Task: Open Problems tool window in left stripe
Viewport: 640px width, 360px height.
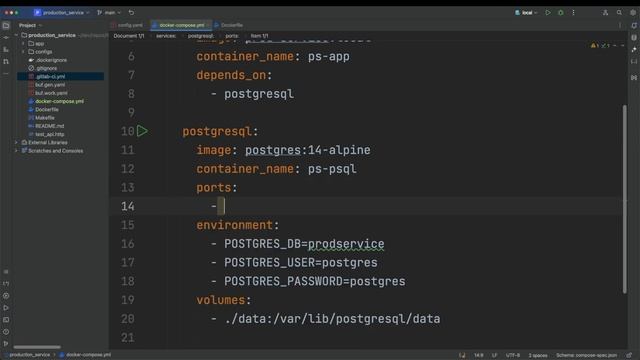Action: click(x=6, y=332)
